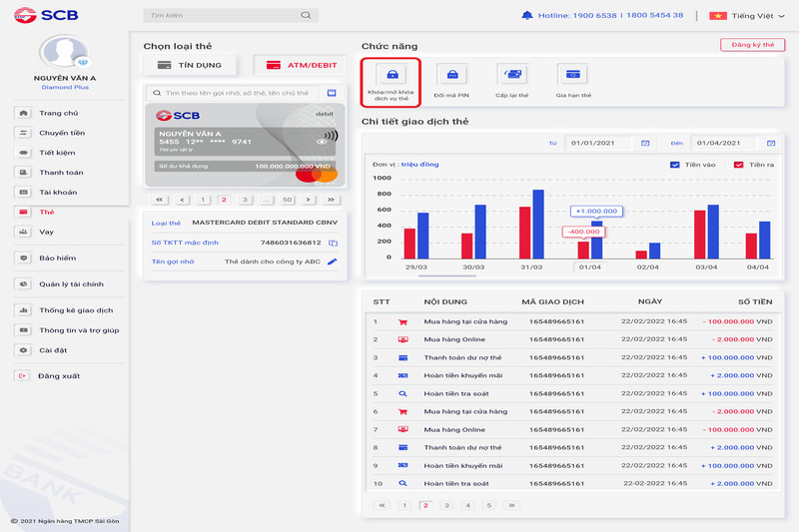This screenshot has height=532, width=799.
Task: Open the Đến date calendar icon
Action: (771, 143)
